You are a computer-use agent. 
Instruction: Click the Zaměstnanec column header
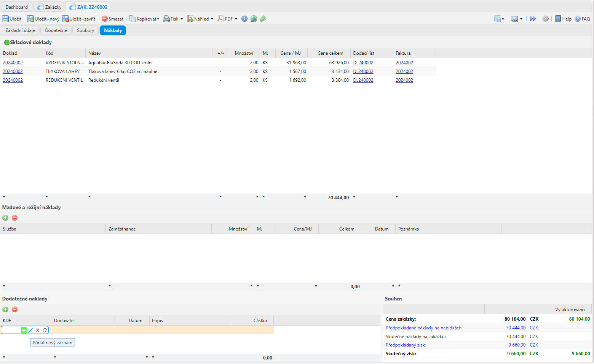[x=158, y=229]
